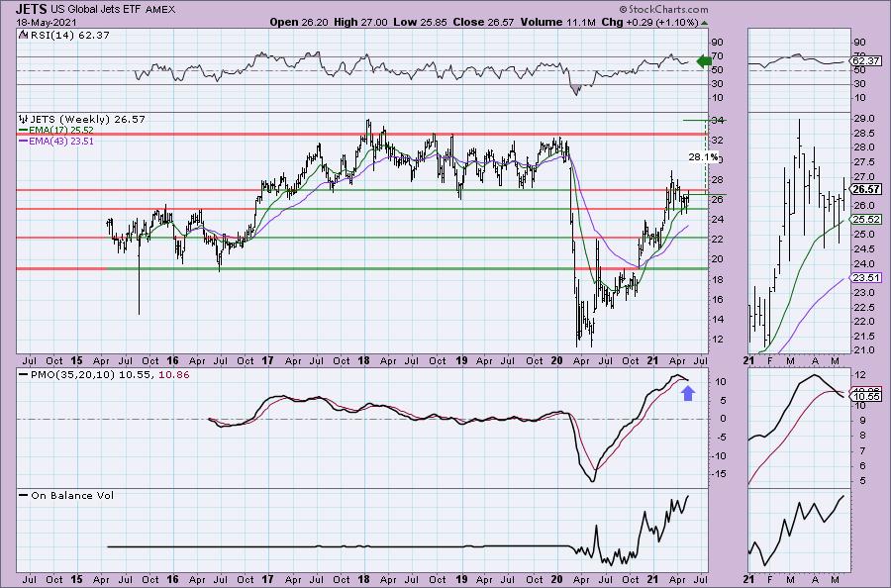This screenshot has width=891, height=588.
Task: Click the 'On Balance Vol' panel label
Action: 66,495
